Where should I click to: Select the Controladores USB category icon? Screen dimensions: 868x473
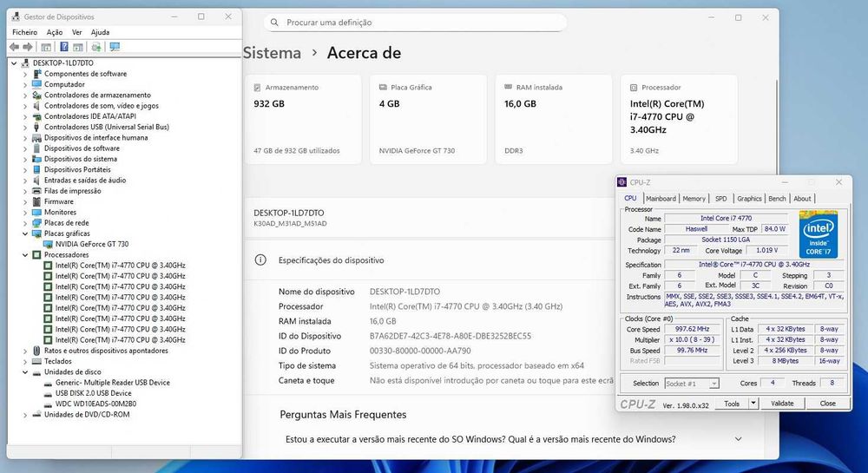[x=37, y=127]
